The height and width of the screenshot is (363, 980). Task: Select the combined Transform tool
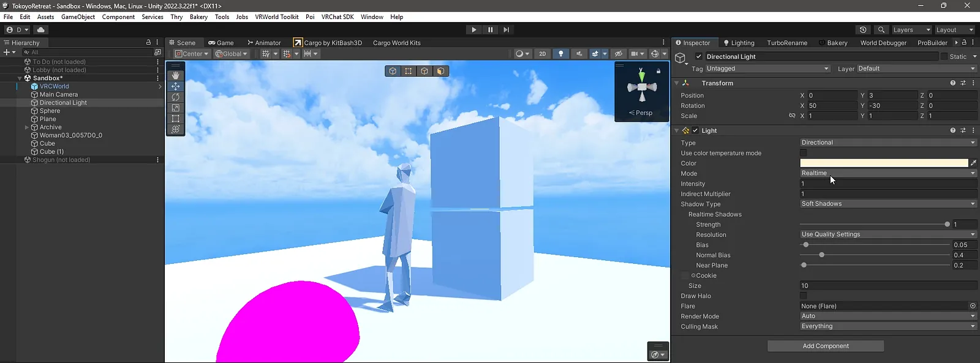click(176, 129)
